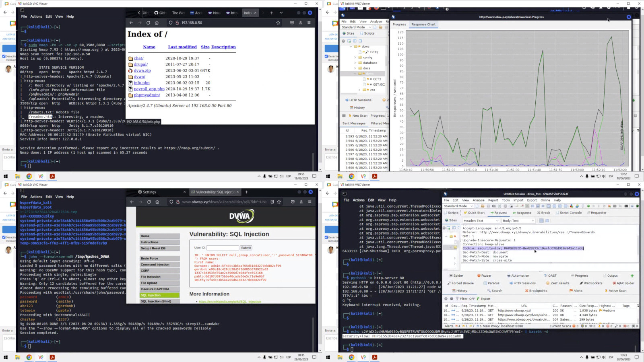Bookmark the 192.168.0.50 page with the star
This screenshot has height=362, width=644.
tap(278, 23)
